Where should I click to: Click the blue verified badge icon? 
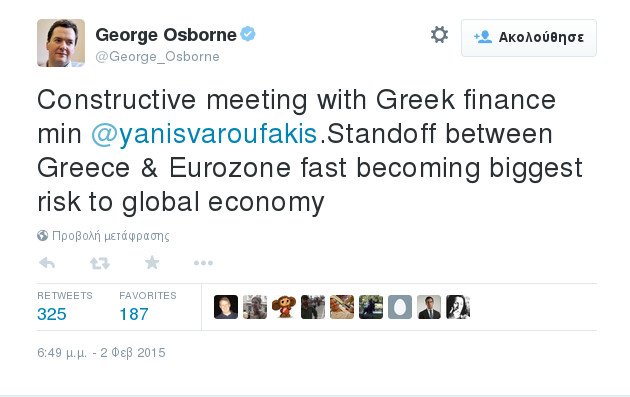[248, 34]
